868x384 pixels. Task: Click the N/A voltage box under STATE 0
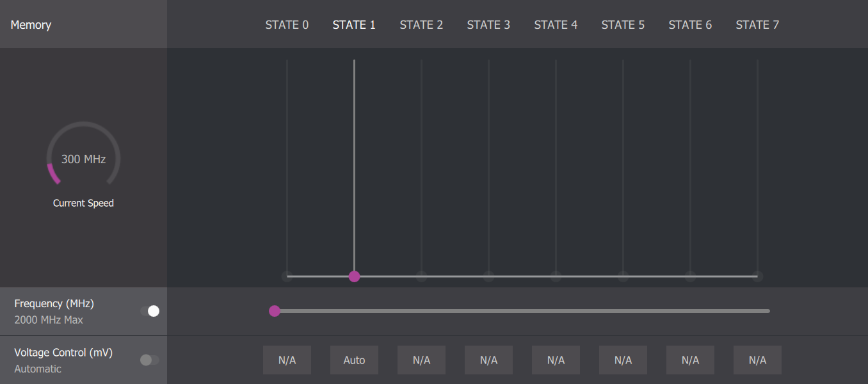[287, 360]
